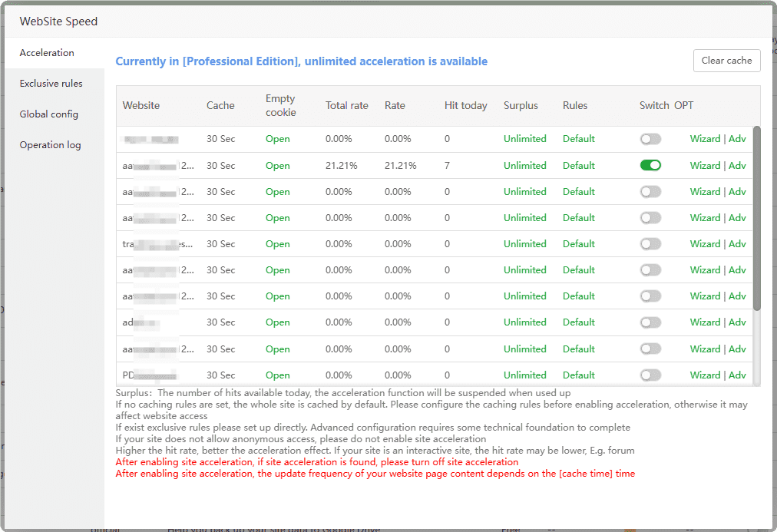Image resolution: width=777 pixels, height=532 pixels.
Task: Open Adv settings for the "ad" website
Action: 737,322
